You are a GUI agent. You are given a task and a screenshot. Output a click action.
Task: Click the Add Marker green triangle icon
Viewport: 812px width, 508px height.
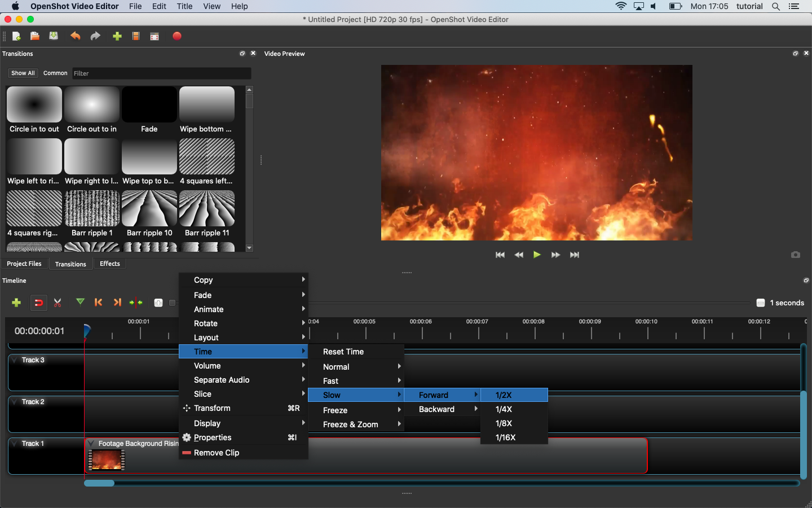click(80, 302)
